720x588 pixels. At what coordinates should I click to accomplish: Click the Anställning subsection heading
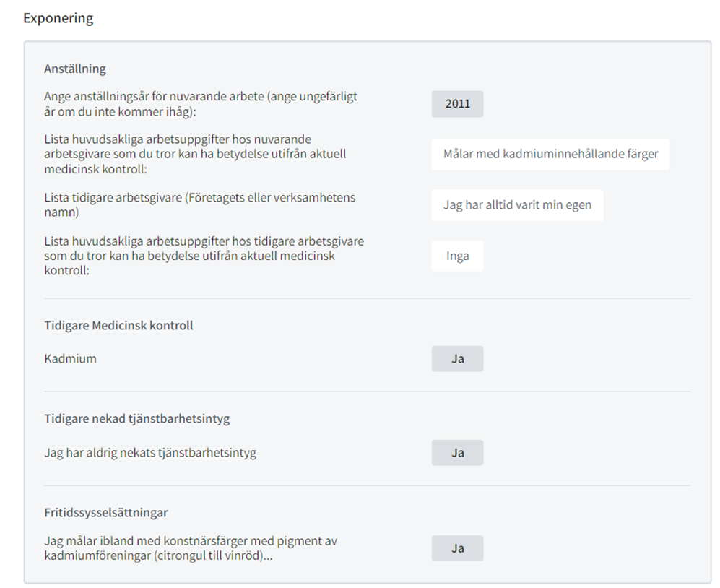[x=75, y=69]
